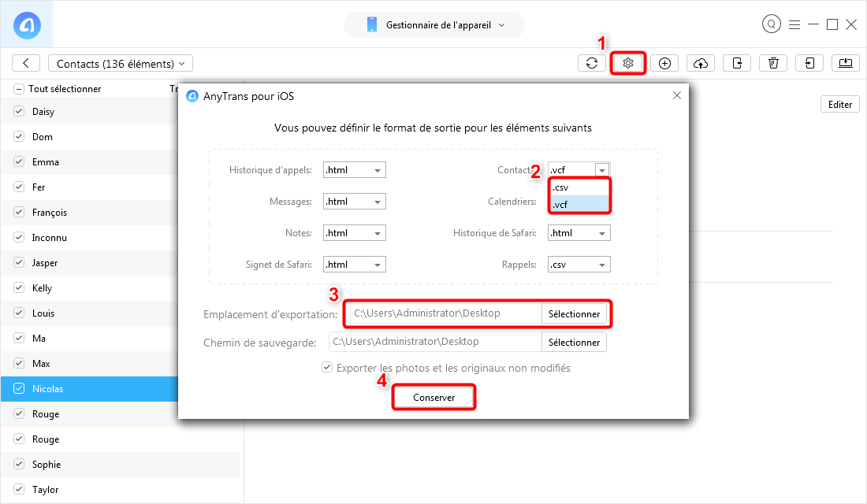
Task: Open the Messages format dropdown
Action: 355,201
